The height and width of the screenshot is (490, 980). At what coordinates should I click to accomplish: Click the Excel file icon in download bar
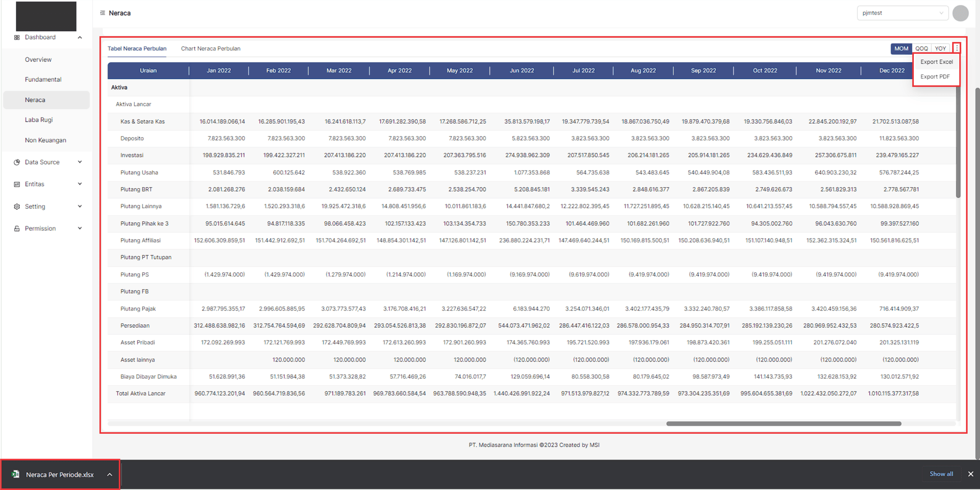[16, 474]
